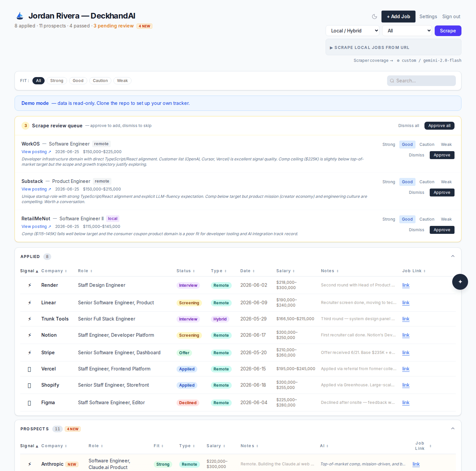
Task: Open the floating sparkle assistant button
Action: (x=460, y=282)
